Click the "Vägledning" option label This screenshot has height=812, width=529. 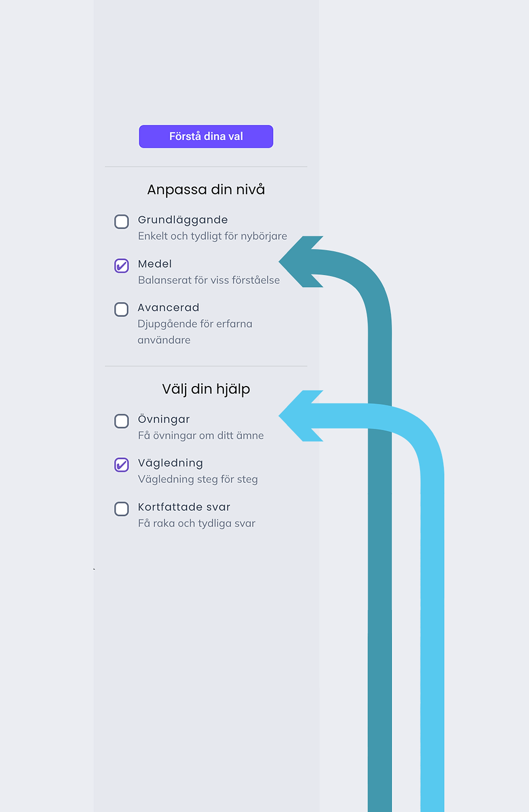(x=170, y=463)
